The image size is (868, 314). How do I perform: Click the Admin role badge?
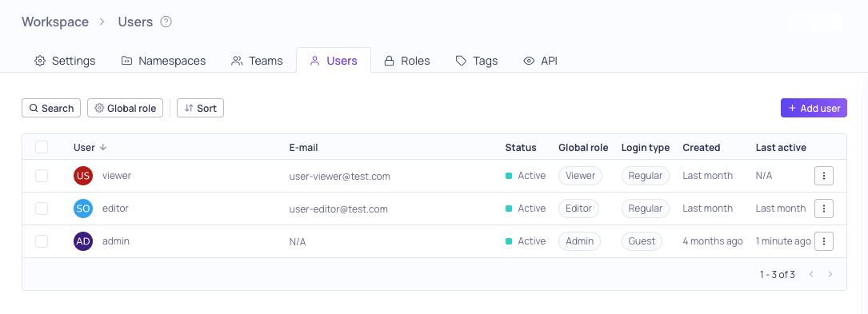[x=579, y=241]
